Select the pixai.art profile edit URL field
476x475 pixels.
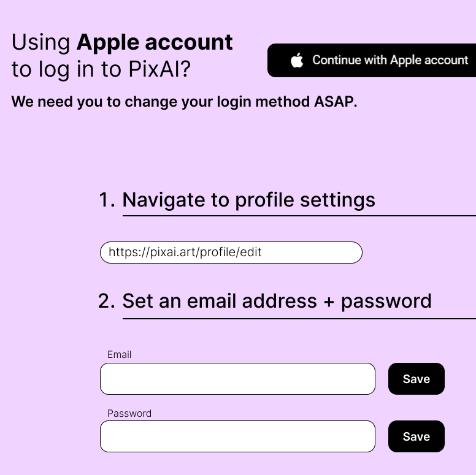coord(231,253)
